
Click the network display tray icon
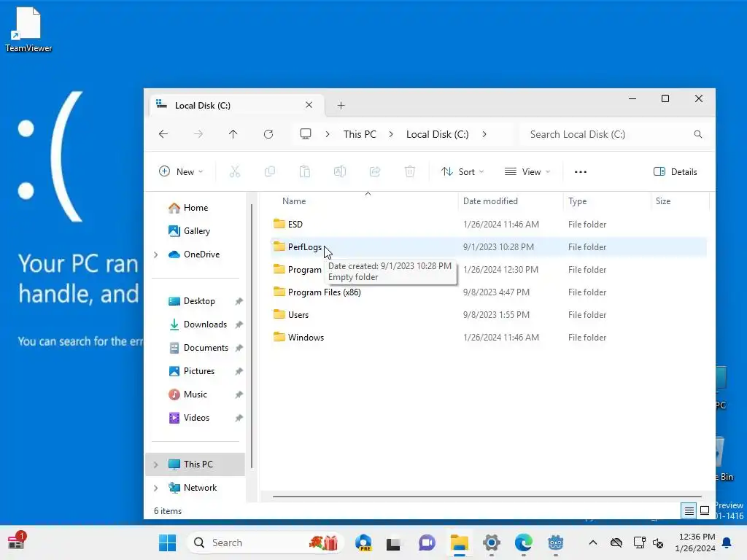(639, 542)
